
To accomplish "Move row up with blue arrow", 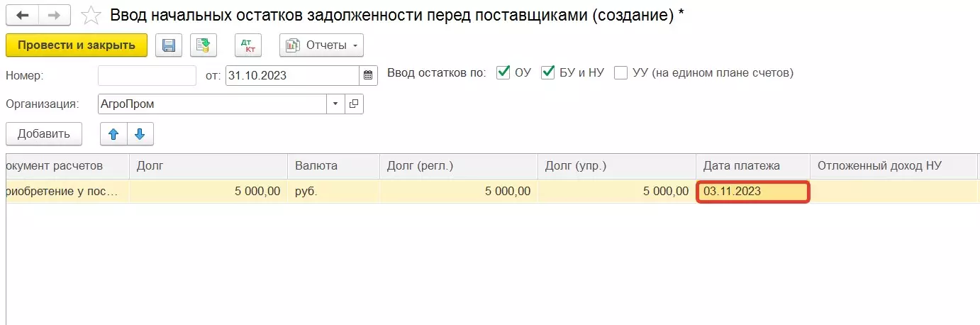I will coord(113,133).
